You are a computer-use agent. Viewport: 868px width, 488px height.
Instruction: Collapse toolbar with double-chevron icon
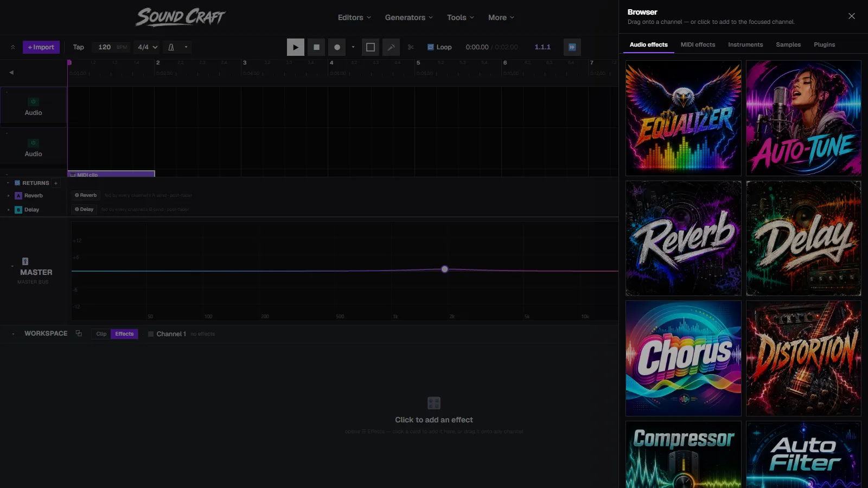12,47
